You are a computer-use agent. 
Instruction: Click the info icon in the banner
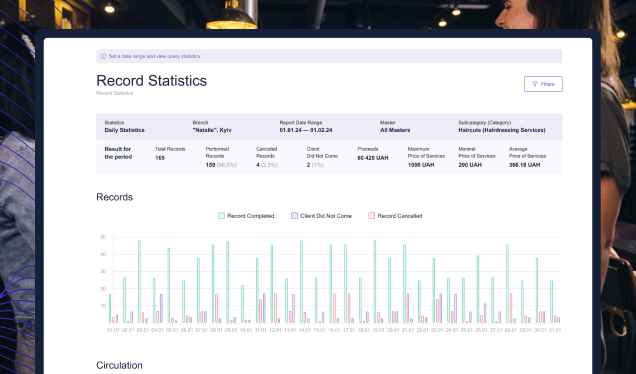pos(103,56)
